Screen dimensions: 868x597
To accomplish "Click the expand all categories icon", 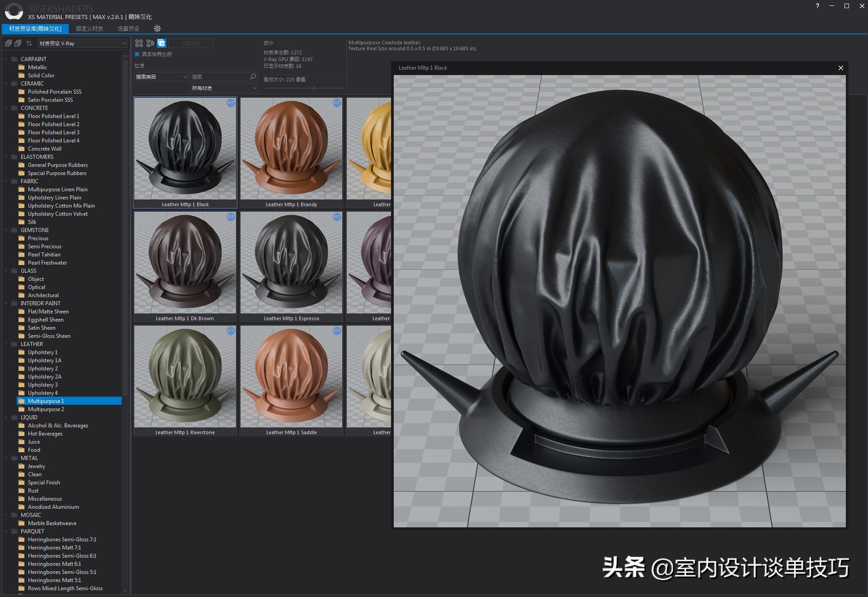I will pyautogui.click(x=8, y=43).
